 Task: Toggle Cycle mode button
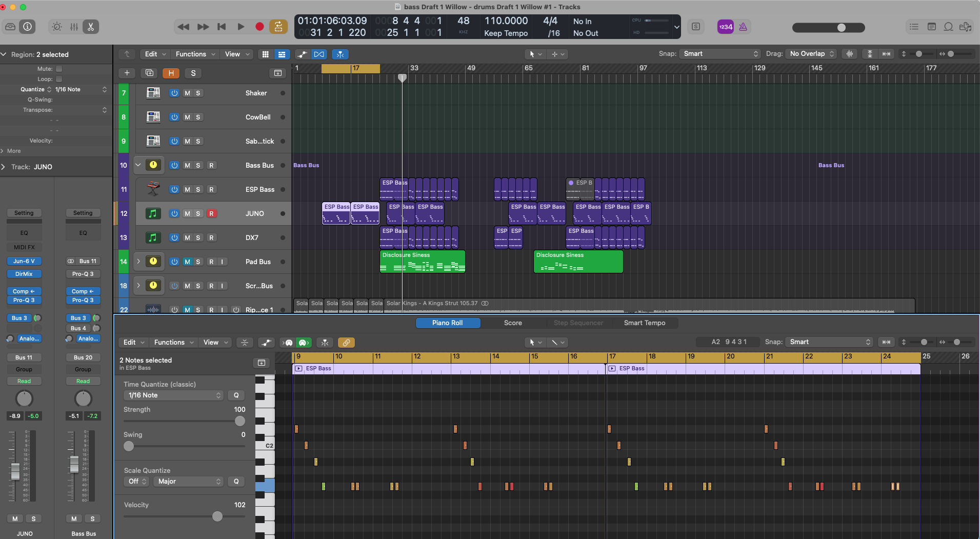[x=278, y=27]
